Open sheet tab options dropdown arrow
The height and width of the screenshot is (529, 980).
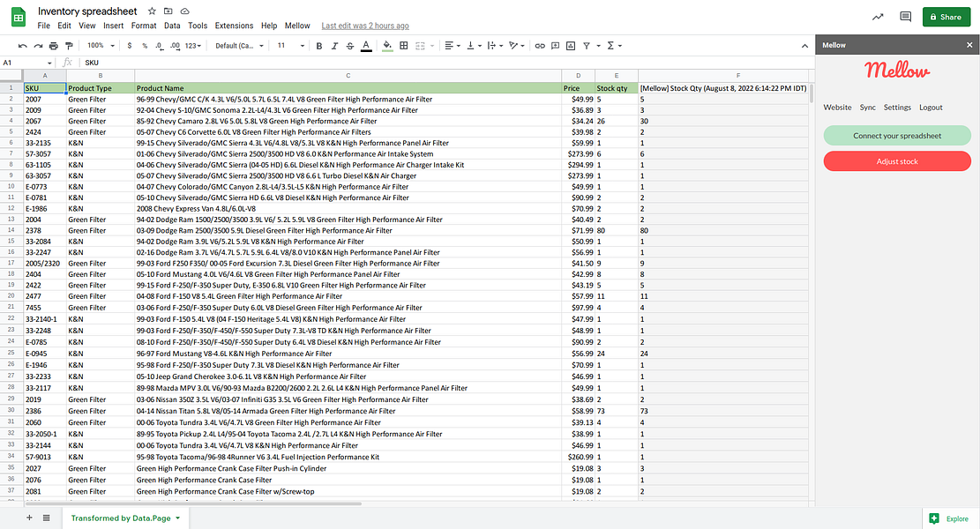coord(177,518)
